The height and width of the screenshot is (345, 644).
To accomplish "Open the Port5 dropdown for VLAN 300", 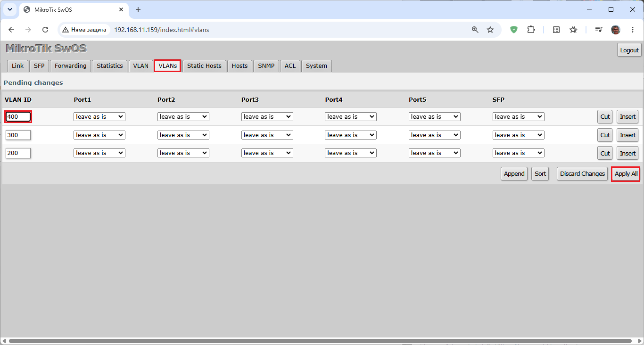I will point(434,135).
